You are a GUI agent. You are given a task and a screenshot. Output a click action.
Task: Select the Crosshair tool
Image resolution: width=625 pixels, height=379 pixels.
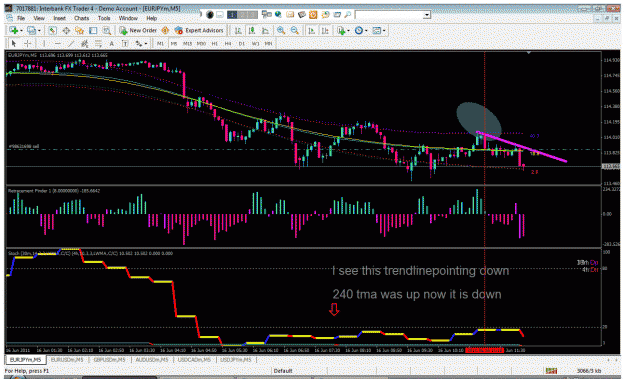pos(28,43)
